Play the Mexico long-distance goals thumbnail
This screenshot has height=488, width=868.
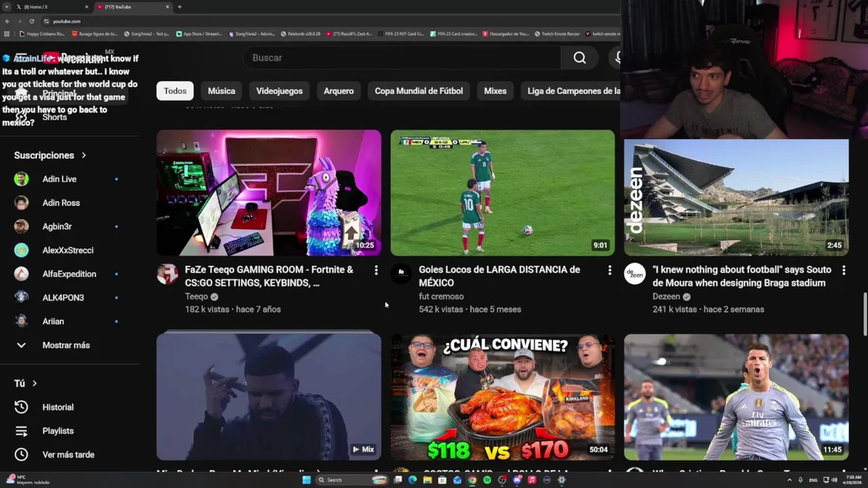click(x=502, y=192)
